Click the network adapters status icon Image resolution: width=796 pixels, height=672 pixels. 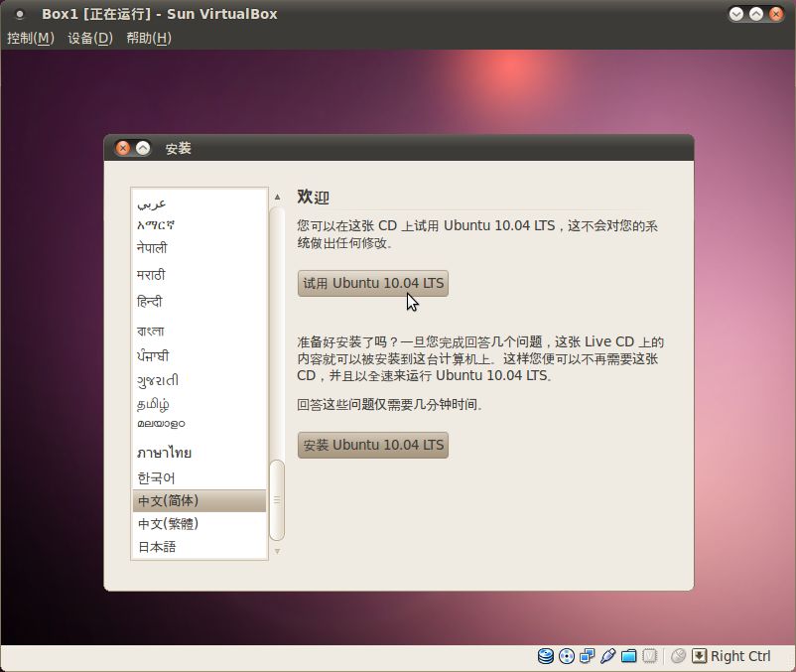(587, 656)
